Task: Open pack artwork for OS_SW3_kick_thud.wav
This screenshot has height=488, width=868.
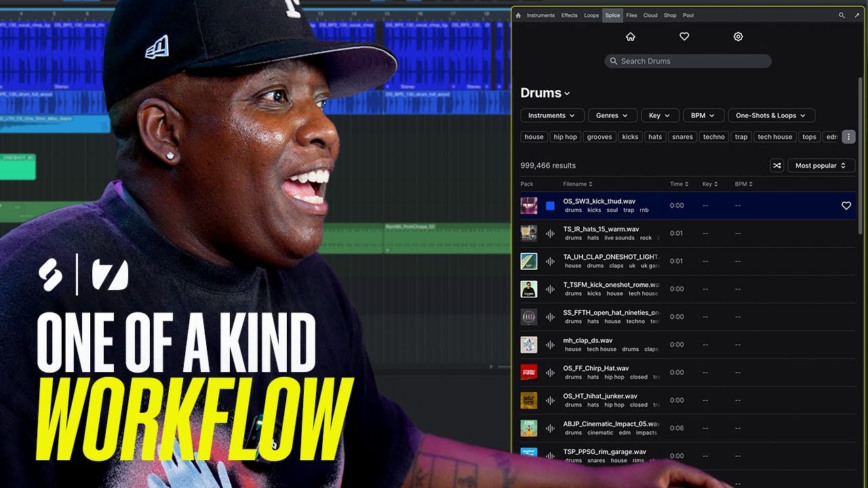Action: click(x=529, y=205)
